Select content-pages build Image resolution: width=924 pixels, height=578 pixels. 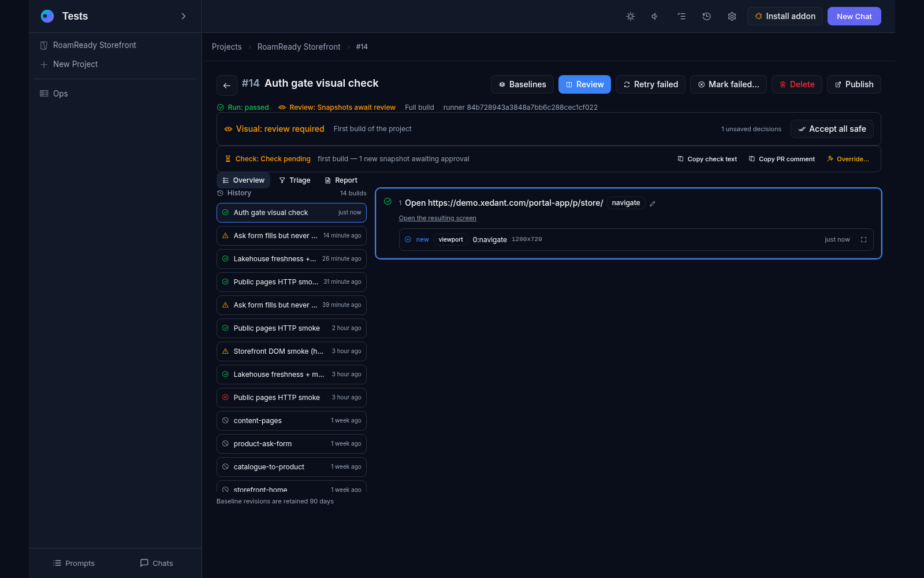pos(292,421)
